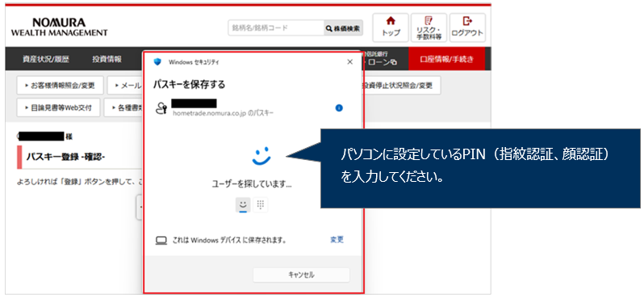Click the パスキーを保存する heading
The height and width of the screenshot is (299, 644).
(x=190, y=85)
